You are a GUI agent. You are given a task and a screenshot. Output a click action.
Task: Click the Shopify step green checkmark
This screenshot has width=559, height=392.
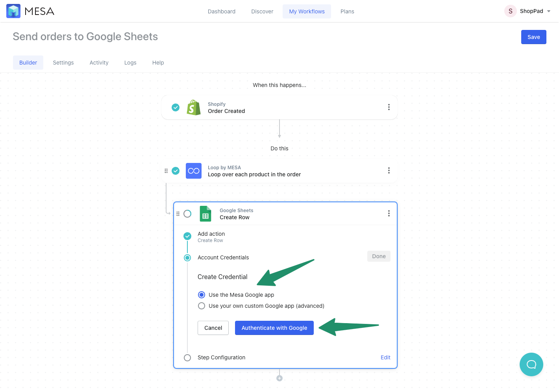(x=176, y=107)
